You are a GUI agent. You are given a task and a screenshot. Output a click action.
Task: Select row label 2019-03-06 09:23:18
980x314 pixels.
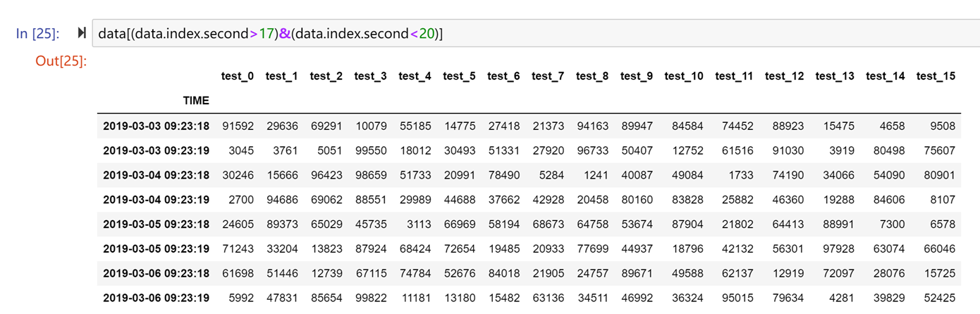[x=157, y=274]
